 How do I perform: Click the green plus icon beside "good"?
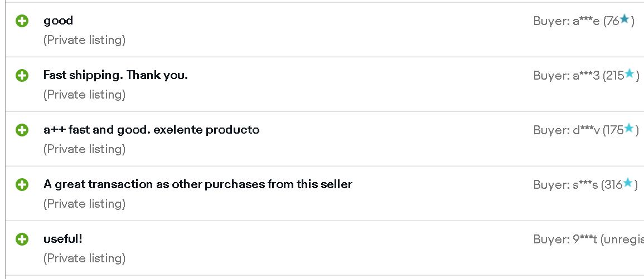[22, 21]
